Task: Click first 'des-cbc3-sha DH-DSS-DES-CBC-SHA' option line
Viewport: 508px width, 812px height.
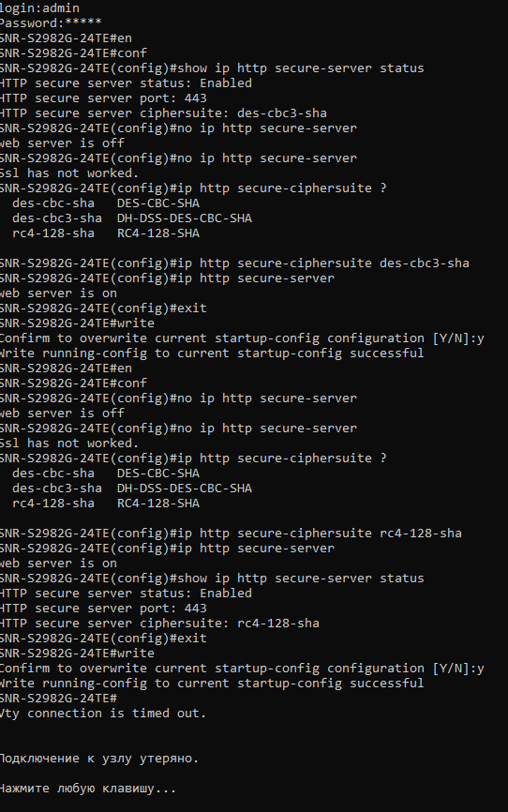Action: point(132,218)
